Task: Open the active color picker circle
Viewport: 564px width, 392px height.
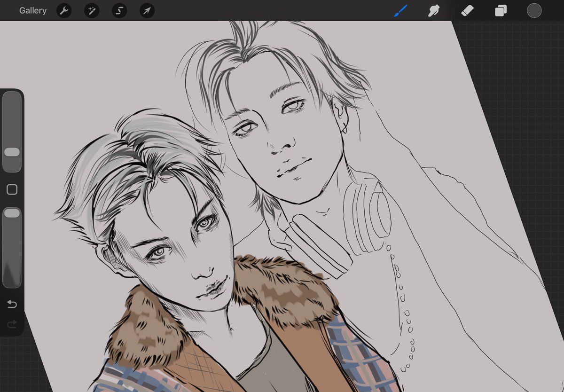Action: 534,10
